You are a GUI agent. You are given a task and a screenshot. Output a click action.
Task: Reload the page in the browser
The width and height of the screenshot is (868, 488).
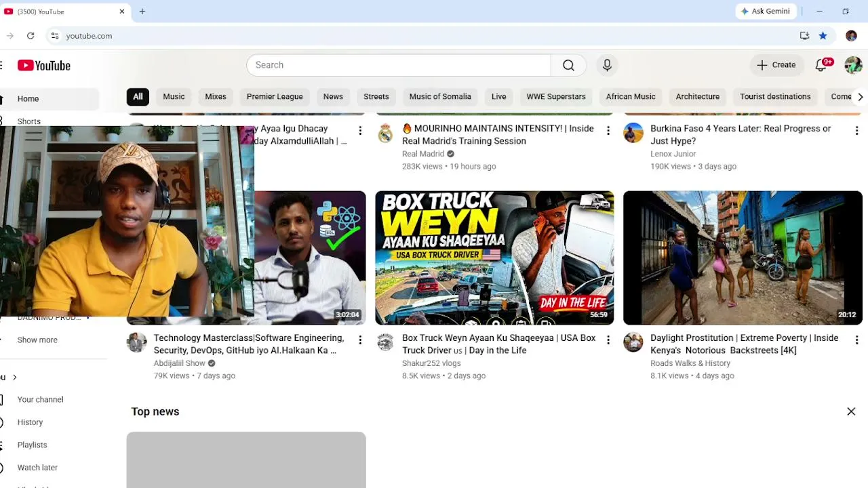click(x=31, y=36)
